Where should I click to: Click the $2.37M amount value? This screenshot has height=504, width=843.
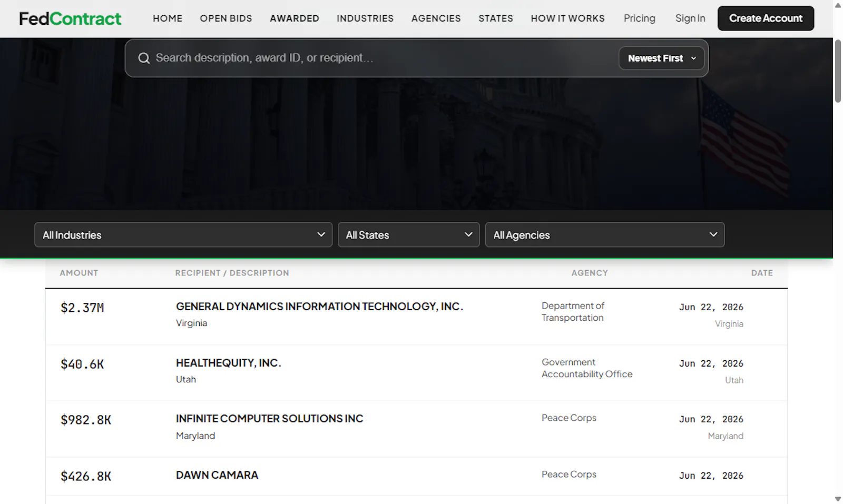pyautogui.click(x=82, y=308)
